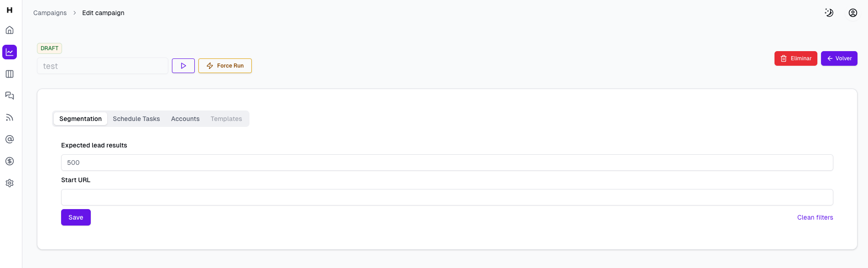Open the RSS feed icon in sidebar

tap(10, 117)
